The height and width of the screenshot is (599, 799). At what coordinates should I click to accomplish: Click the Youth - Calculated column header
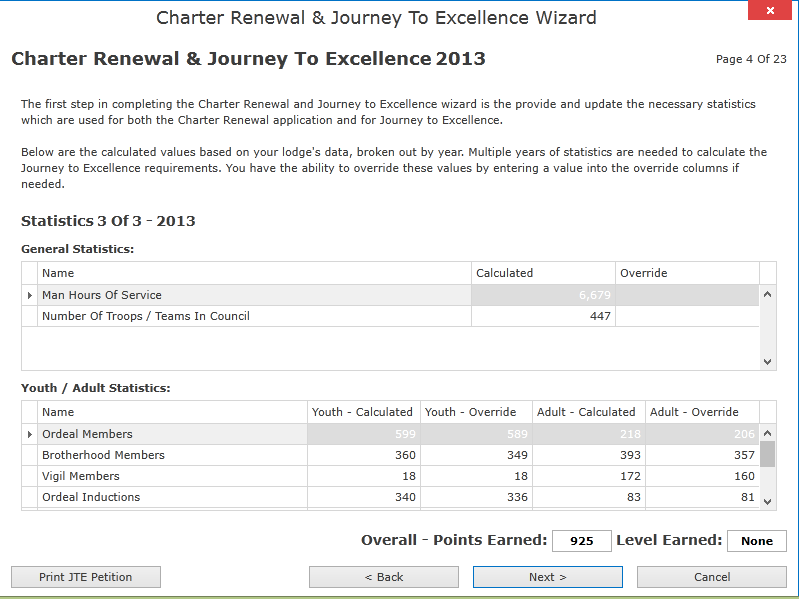[364, 412]
